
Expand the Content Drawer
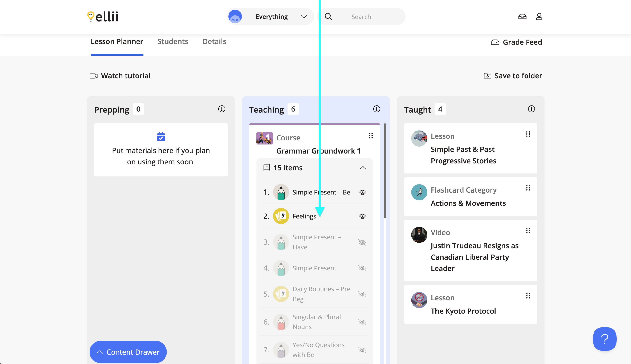[128, 352]
